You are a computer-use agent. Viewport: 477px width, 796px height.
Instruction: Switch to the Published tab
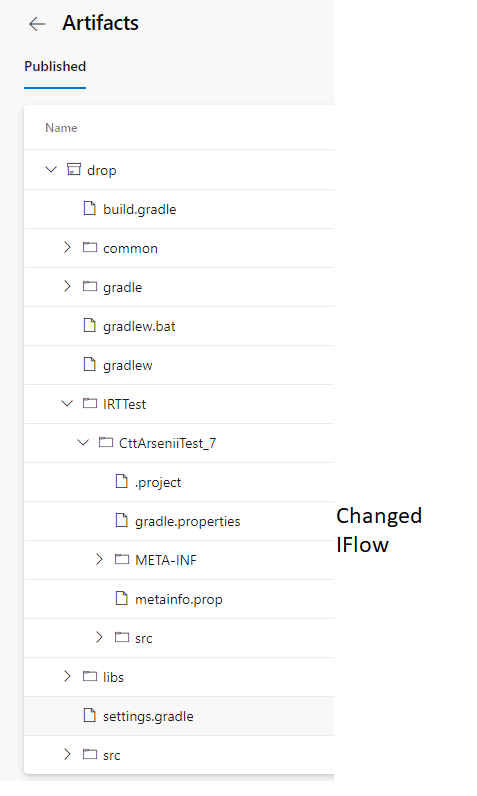(x=55, y=67)
